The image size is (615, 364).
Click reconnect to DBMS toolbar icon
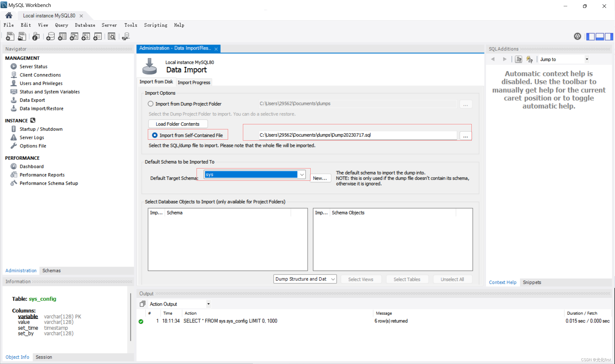(x=126, y=36)
